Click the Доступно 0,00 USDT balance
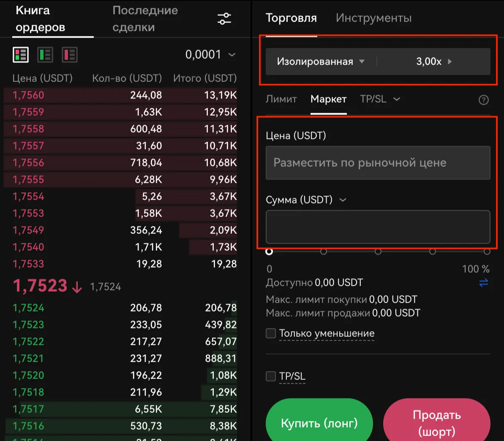Screen dimensions: 504x441 (314, 283)
